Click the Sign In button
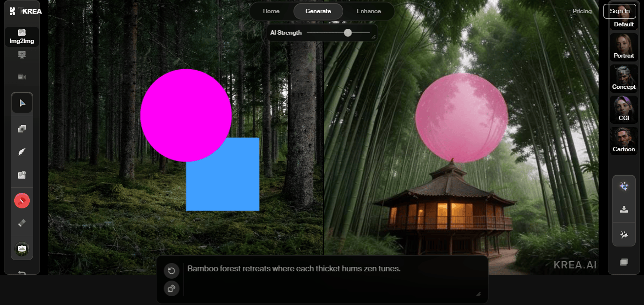Image resolution: width=644 pixels, height=305 pixels. [x=620, y=11]
